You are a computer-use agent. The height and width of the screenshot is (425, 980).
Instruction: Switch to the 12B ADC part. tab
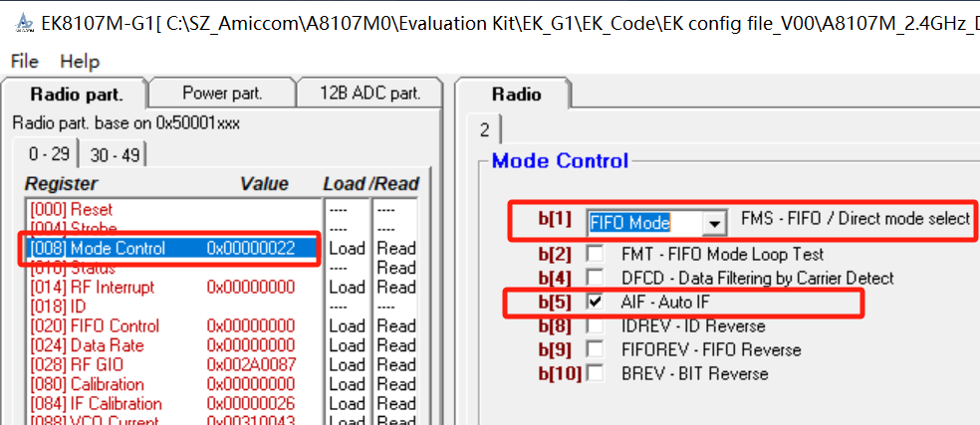point(370,94)
